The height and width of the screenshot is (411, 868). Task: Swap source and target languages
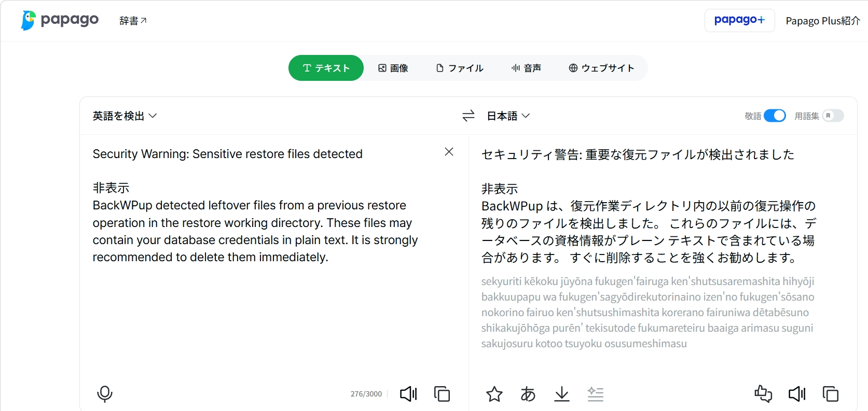[469, 116]
